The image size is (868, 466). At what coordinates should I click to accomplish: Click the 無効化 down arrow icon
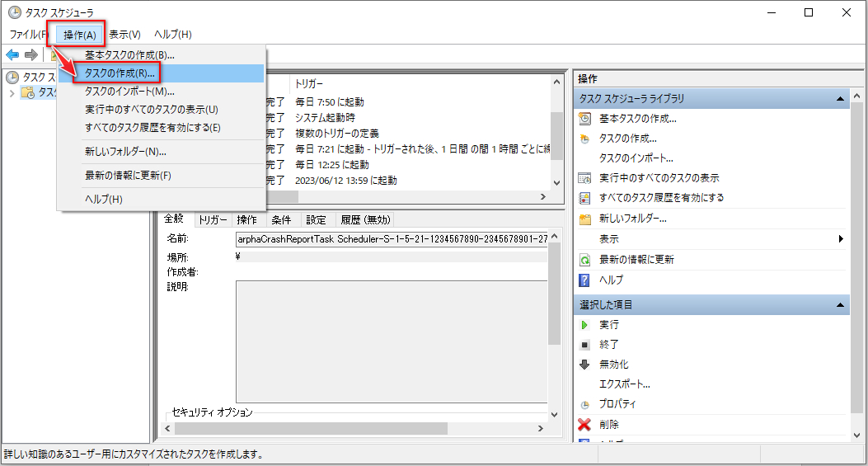pos(584,365)
